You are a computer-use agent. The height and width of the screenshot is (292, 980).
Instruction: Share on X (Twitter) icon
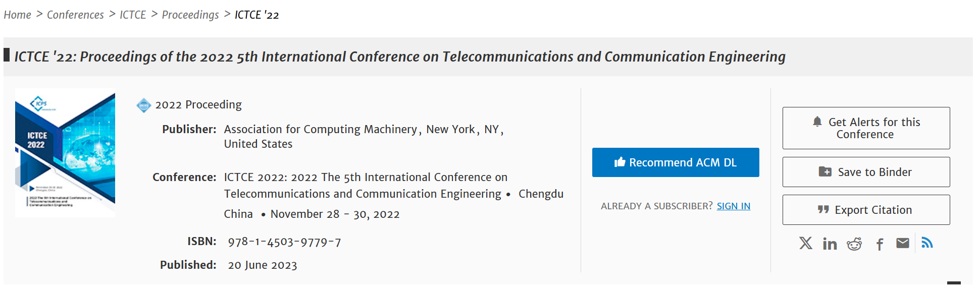tap(806, 244)
